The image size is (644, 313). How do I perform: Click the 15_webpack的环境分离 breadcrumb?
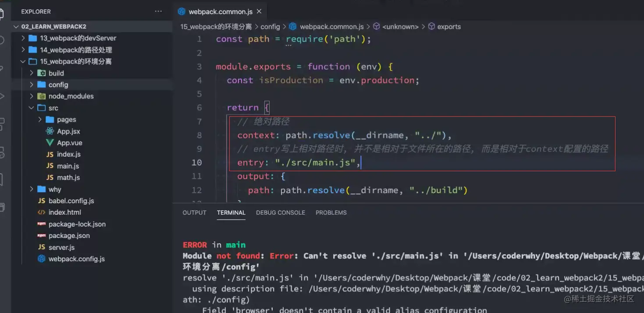(216, 27)
